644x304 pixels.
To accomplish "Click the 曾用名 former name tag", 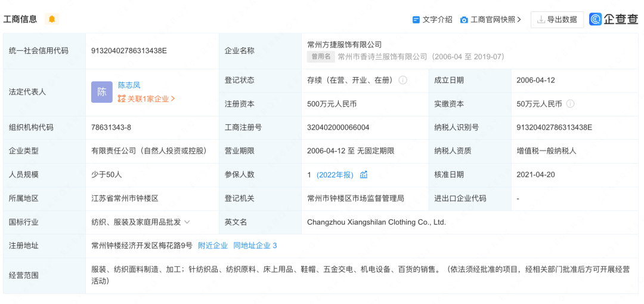I will tap(321, 57).
